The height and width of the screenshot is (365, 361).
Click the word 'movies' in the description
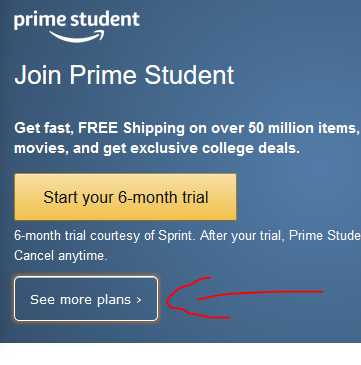[x=41, y=149]
